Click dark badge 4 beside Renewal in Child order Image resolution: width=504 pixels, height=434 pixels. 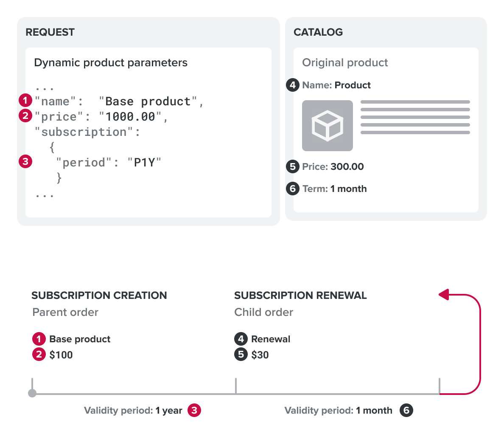click(x=241, y=339)
